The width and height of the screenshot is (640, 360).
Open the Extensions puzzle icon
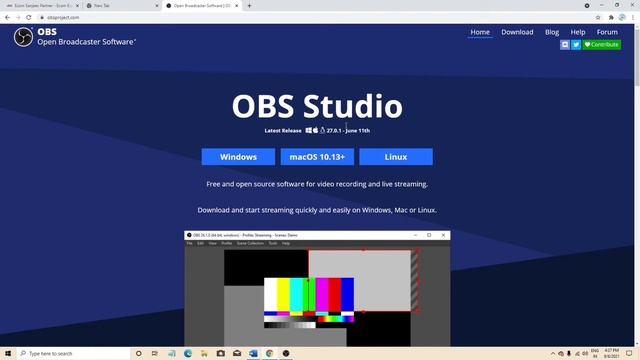[611, 18]
